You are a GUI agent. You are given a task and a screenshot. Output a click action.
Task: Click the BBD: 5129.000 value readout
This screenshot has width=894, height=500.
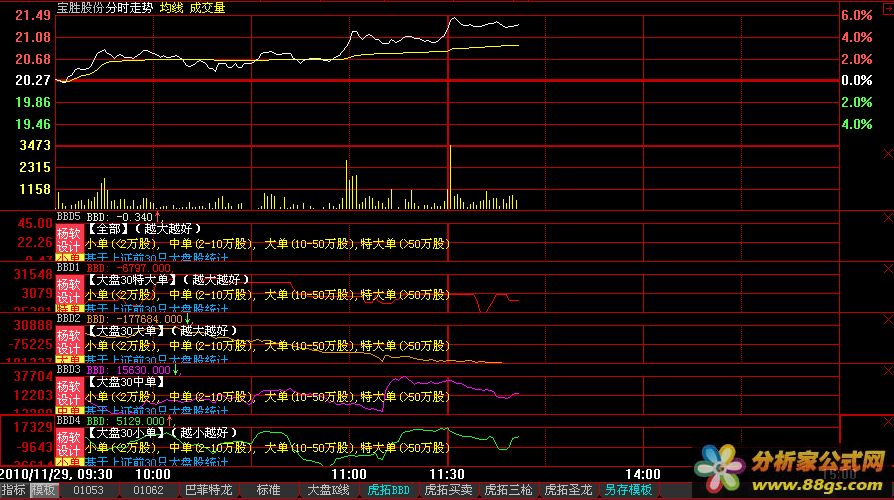pyautogui.click(x=126, y=421)
